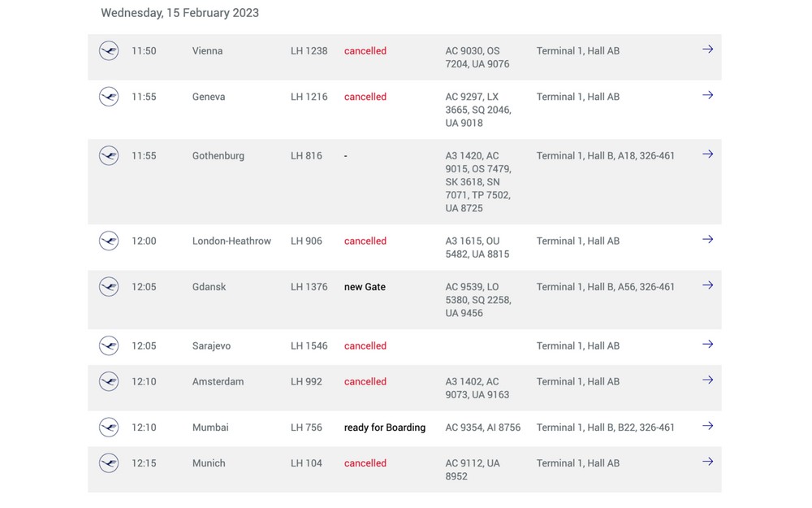Click Lufthansa logo on Munich row
Screen dimensions: 812x508
tap(109, 463)
